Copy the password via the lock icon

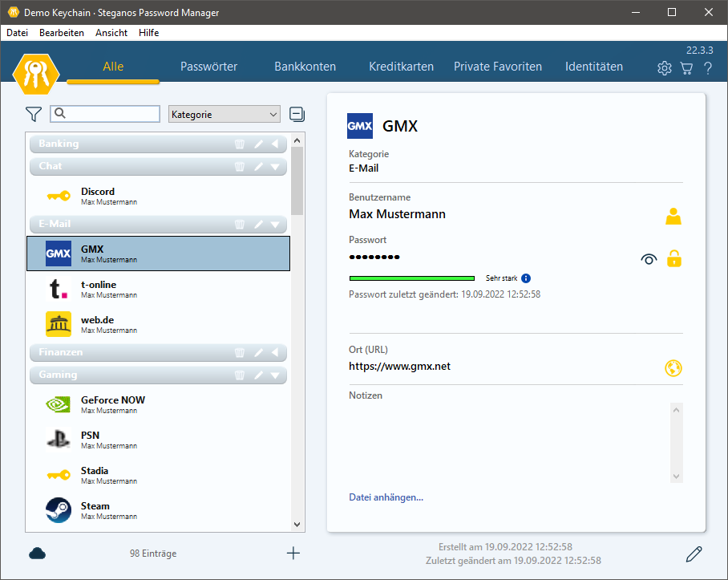tap(674, 258)
